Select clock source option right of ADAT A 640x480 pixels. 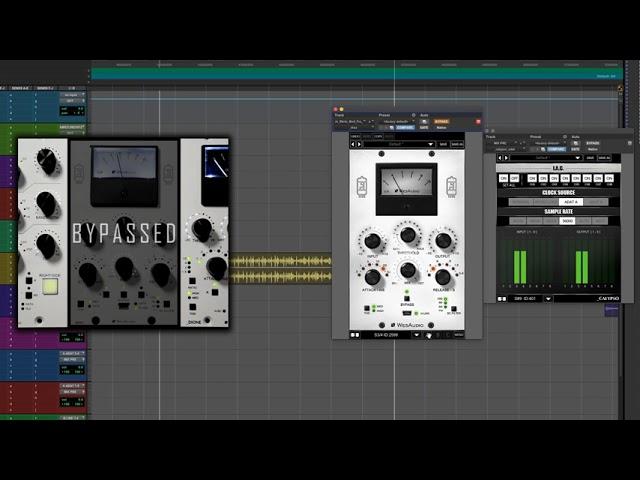[596, 202]
